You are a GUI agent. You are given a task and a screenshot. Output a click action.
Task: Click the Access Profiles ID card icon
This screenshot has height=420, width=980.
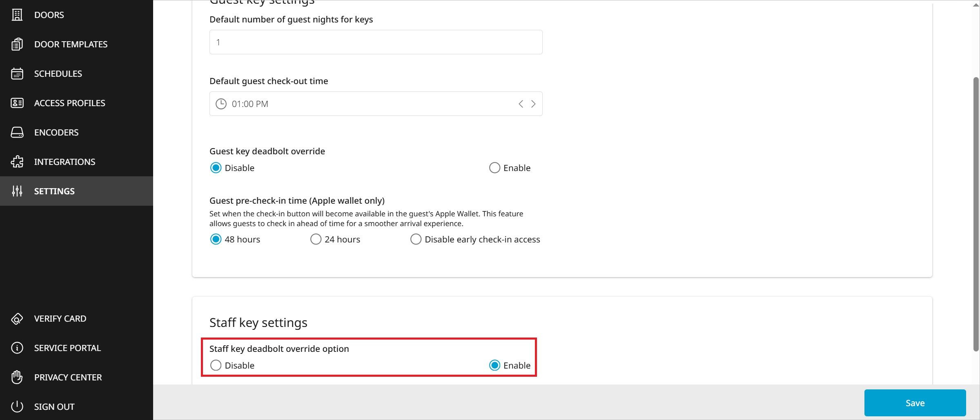coord(17,103)
